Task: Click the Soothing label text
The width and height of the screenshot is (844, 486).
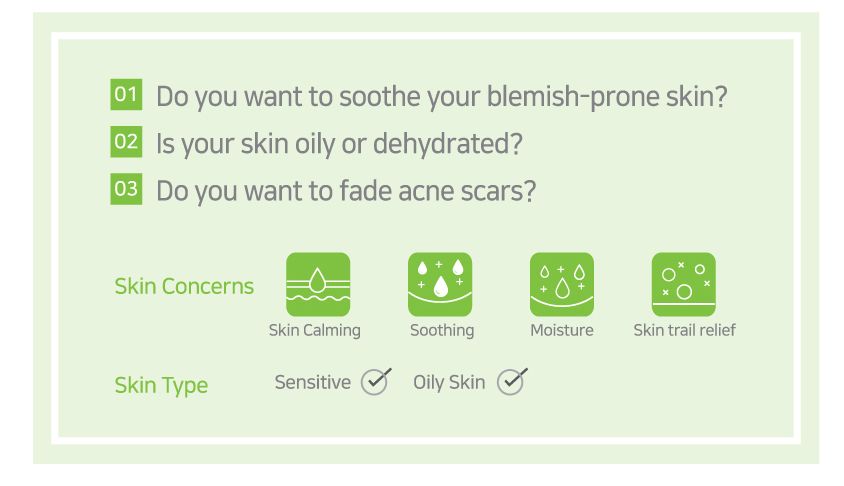Action: click(442, 330)
